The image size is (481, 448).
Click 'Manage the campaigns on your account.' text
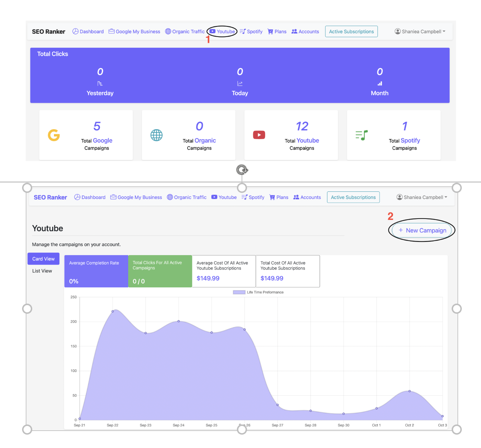76,245
